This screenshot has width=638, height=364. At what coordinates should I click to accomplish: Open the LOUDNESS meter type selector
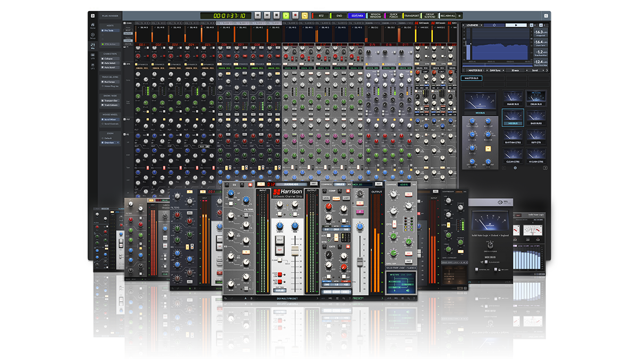pyautogui.click(x=473, y=25)
